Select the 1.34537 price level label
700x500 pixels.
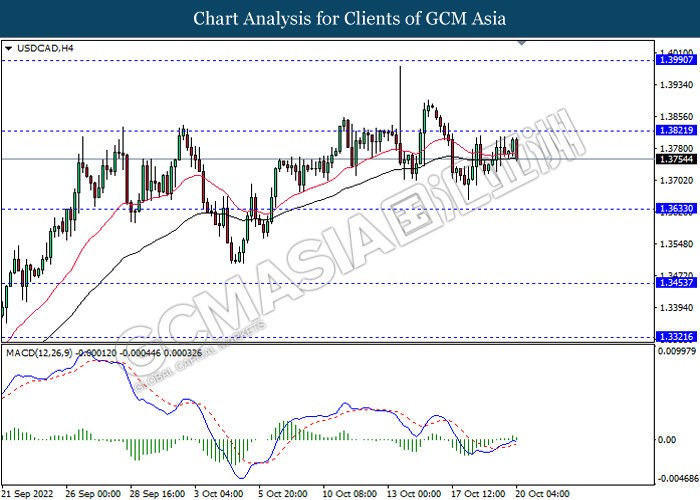pos(676,283)
